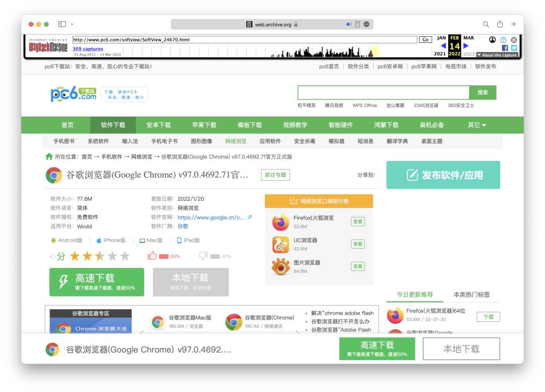
Task: Add a new tab with plus icon
Action: click(514, 24)
